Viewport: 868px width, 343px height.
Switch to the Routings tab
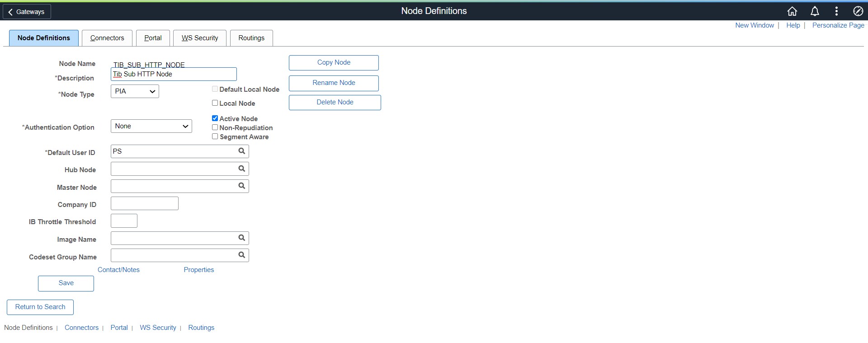click(251, 38)
